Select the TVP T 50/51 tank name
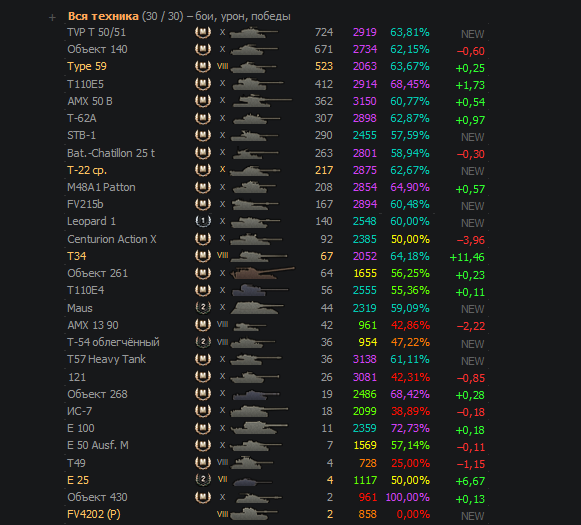This screenshot has height=525, width=581. 96,32
